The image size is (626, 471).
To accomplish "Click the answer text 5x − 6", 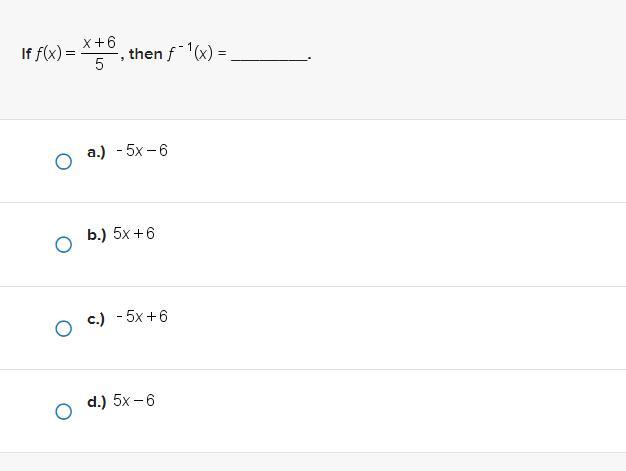I will click(134, 401).
